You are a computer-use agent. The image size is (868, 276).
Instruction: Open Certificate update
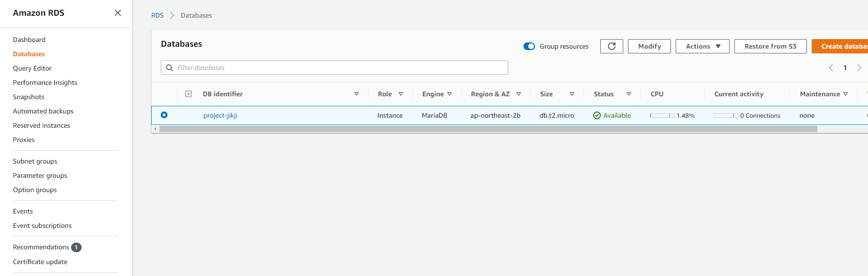tap(40, 262)
